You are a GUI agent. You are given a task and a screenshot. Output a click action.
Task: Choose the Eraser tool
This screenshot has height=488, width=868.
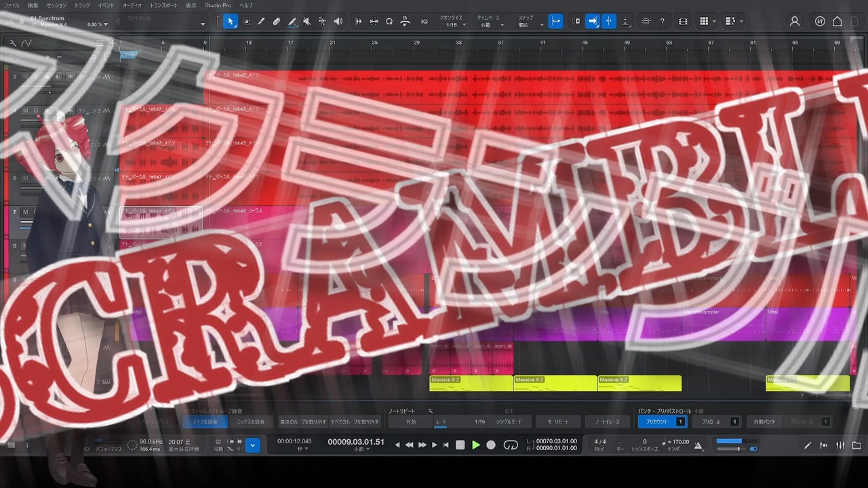click(x=277, y=22)
